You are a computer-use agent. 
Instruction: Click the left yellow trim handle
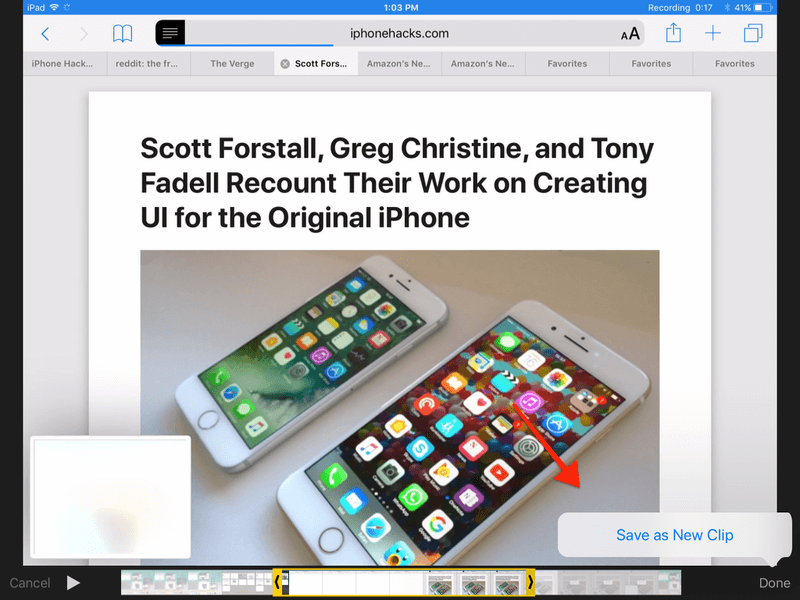point(277,582)
